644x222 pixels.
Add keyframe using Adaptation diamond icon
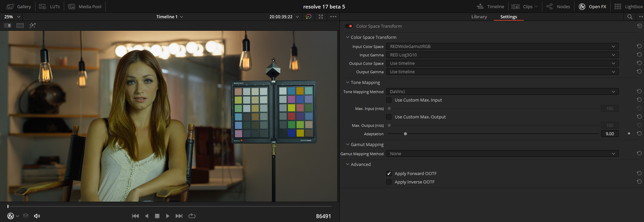click(628, 134)
